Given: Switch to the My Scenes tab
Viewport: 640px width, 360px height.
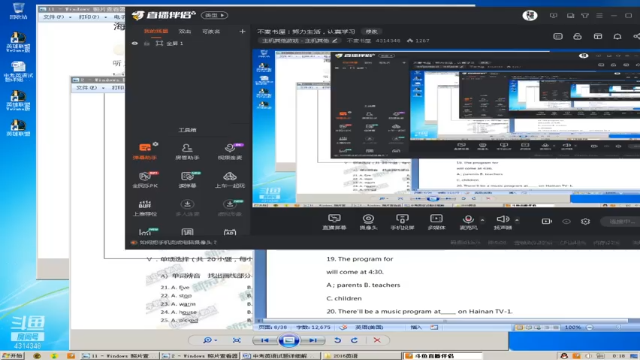Looking at the screenshot, I should pyautogui.click(x=156, y=31).
